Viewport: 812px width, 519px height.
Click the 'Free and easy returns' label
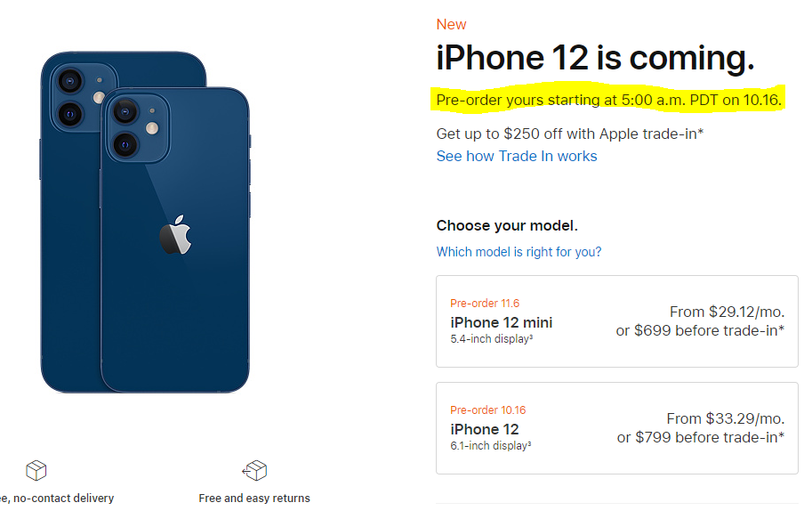254,499
